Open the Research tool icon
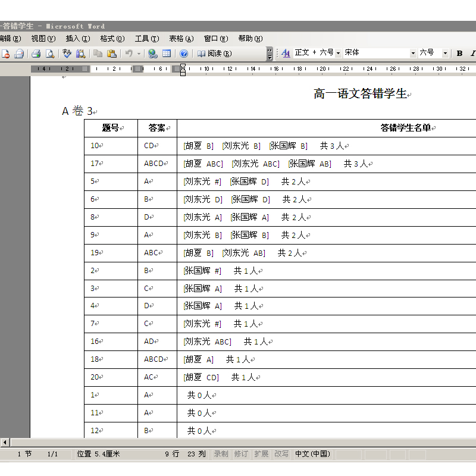The width and height of the screenshot is (476, 476). tap(80, 54)
